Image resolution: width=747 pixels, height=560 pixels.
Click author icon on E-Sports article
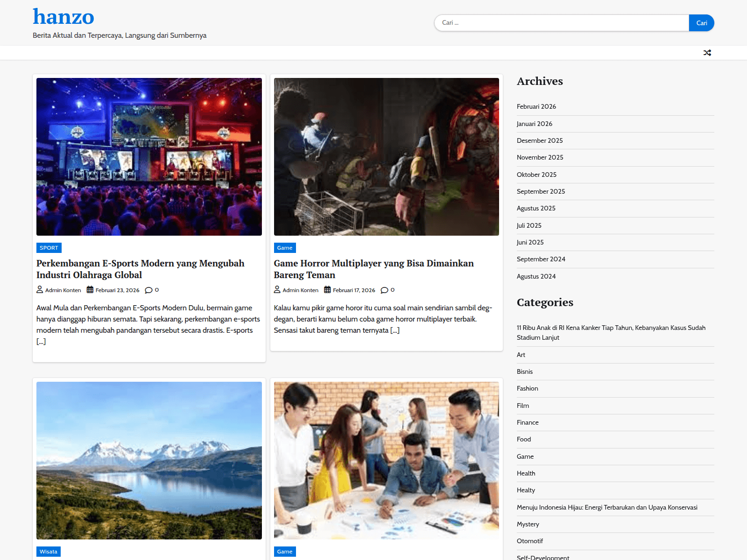[40, 290]
